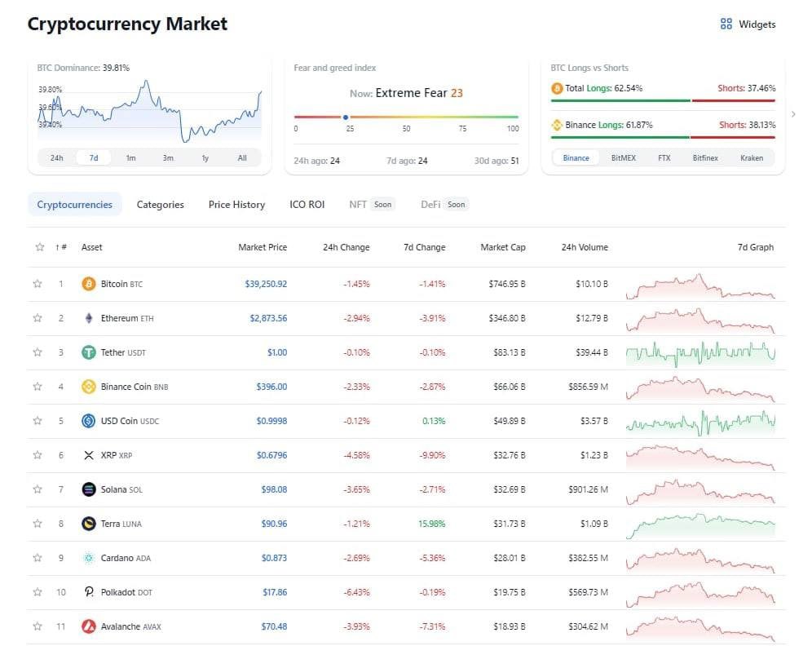Screen dimensions: 812x646
Task: Click the Binance Longs vs Shorts bar
Action: (x=663, y=137)
